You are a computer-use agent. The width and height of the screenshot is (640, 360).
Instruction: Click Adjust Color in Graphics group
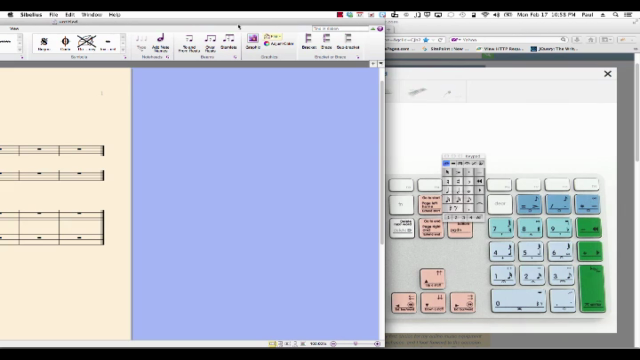(x=279, y=43)
